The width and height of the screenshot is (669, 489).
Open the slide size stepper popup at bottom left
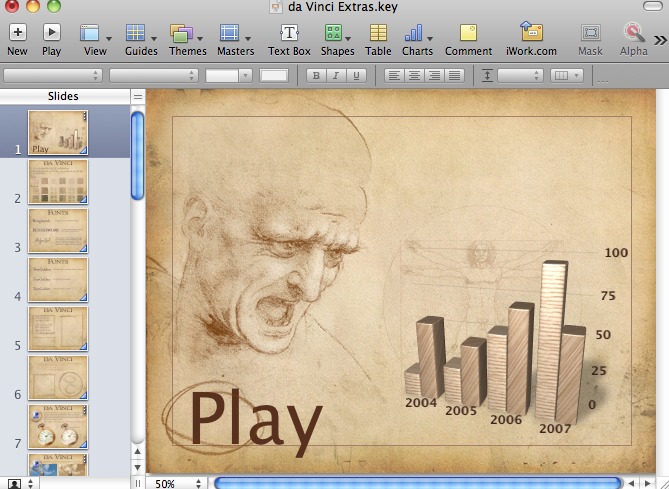[30, 484]
